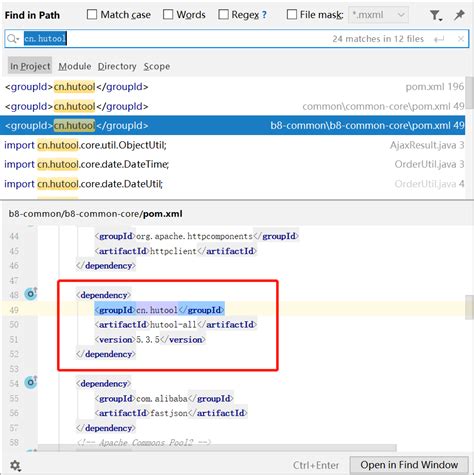Click groupId org.apache.httpcomponents line
This screenshot has width=474, height=475.
click(x=197, y=236)
